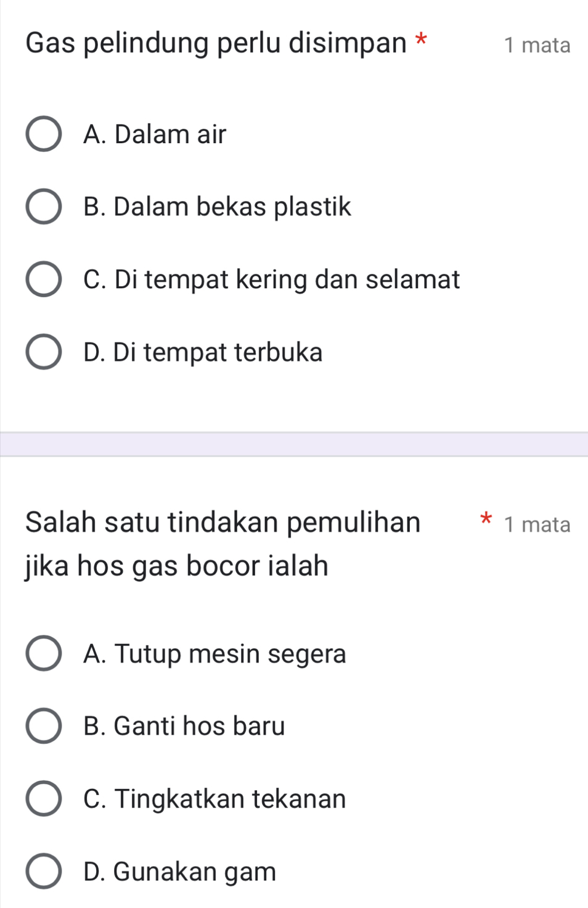The height and width of the screenshot is (908, 588).
Task: Choose the 'B. Ganti hos baru' radio circle
Action: point(43,726)
